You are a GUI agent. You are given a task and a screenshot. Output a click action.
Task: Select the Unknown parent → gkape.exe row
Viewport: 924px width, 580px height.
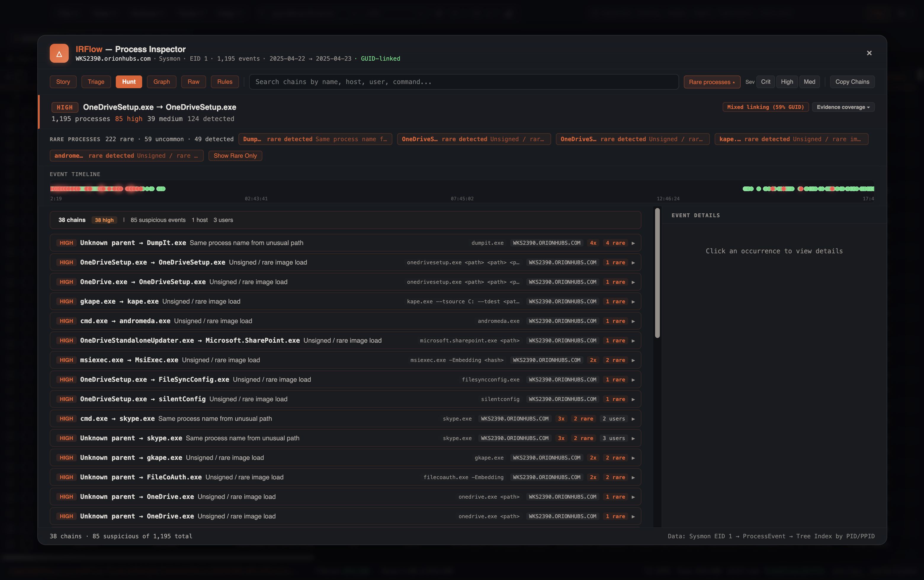point(345,458)
